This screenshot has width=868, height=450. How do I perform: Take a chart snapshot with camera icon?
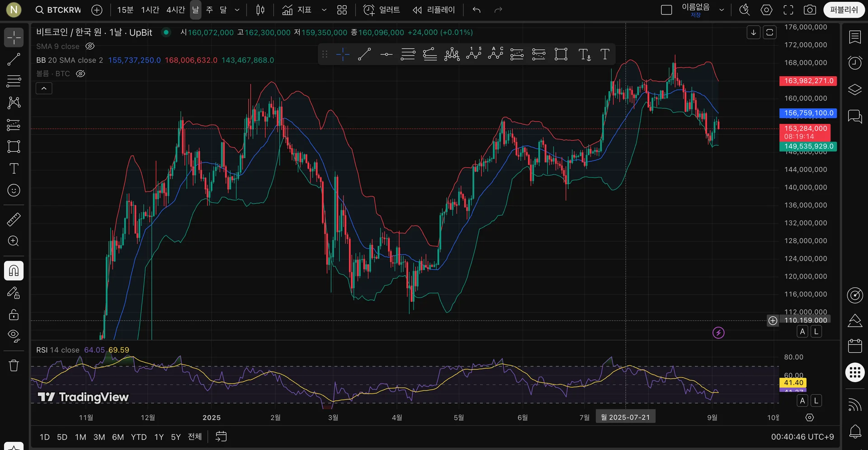810,10
